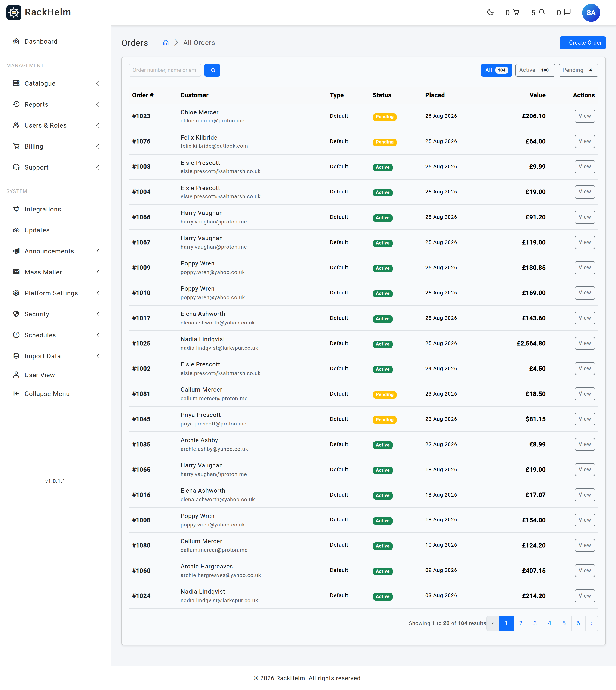616x690 pixels.
Task: Go to page 6 of results
Action: point(578,623)
